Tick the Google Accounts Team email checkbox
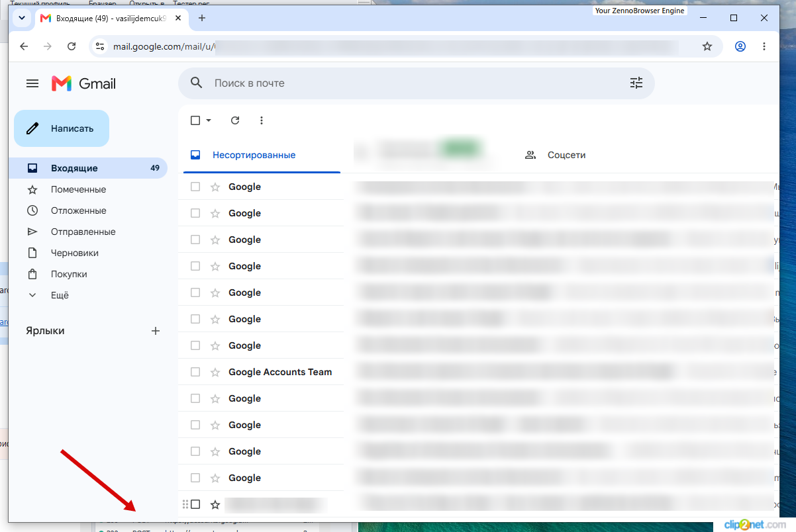 click(x=195, y=372)
